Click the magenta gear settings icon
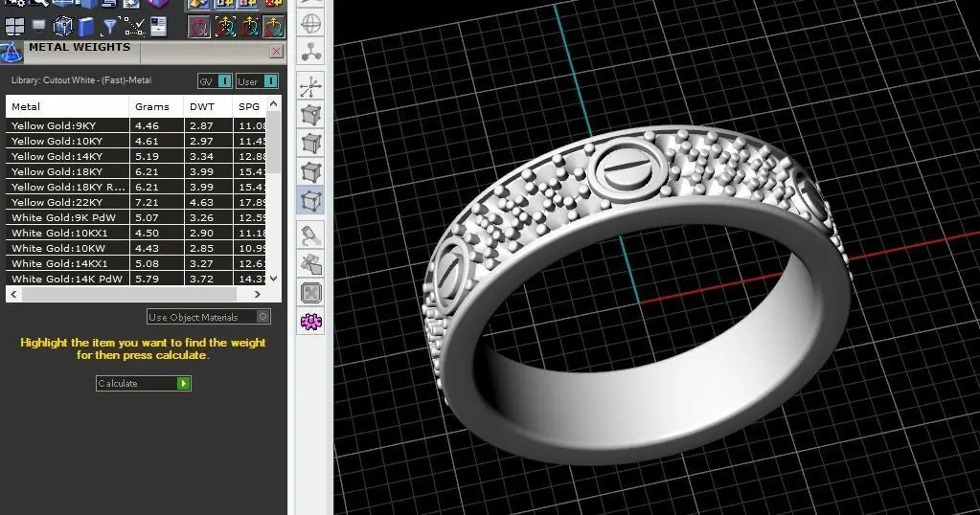Image resolution: width=980 pixels, height=515 pixels. point(310,322)
